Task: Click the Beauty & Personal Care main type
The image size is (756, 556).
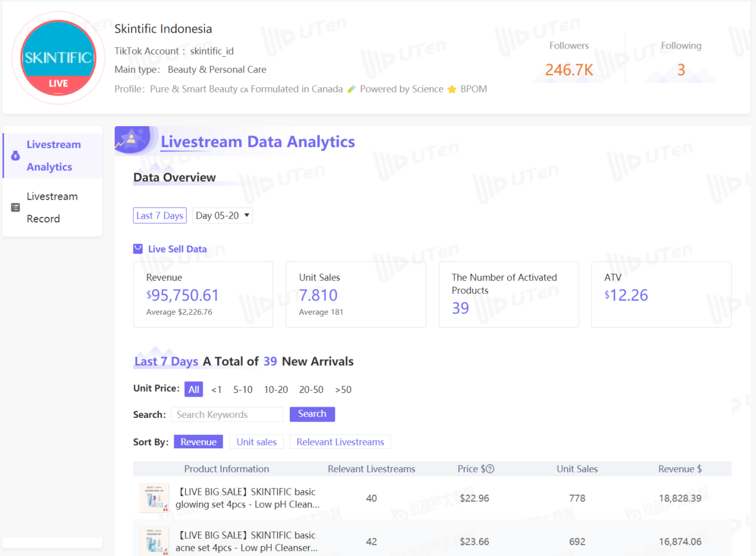Action: click(x=217, y=69)
